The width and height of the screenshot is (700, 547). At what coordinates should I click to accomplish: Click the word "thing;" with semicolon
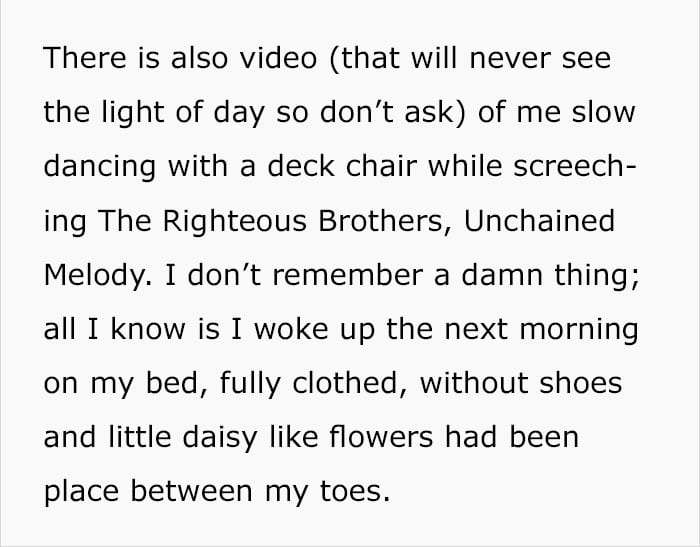coord(597,276)
